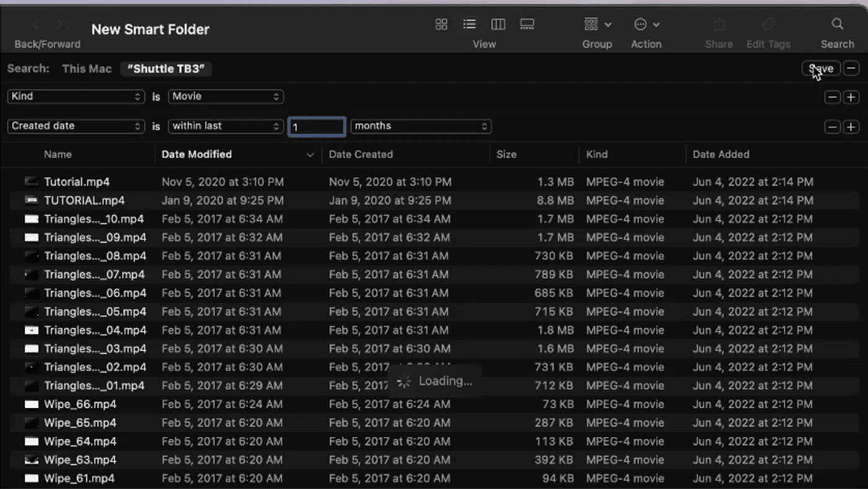Switch to column view

coord(498,24)
